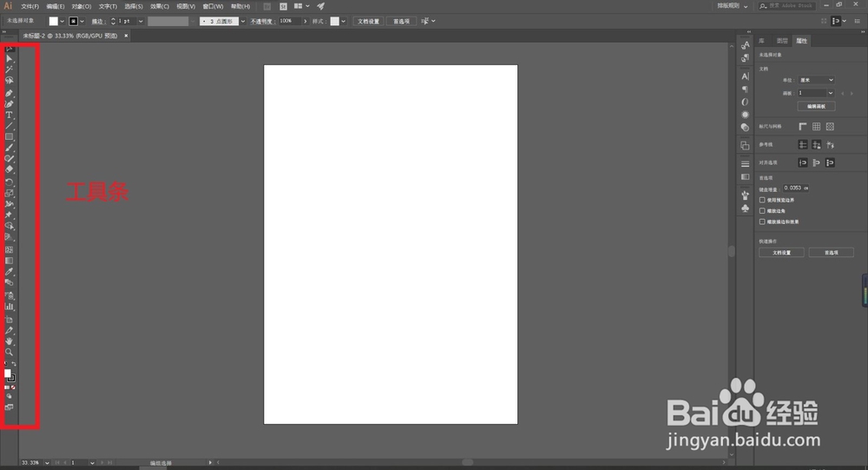Expand opacity 100% arrow

tap(305, 21)
